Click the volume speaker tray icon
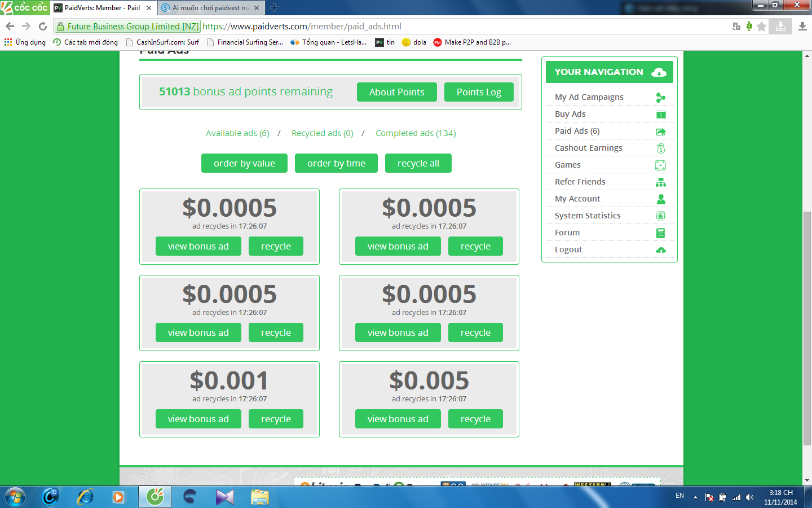The height and width of the screenshot is (508, 812). pos(749,497)
